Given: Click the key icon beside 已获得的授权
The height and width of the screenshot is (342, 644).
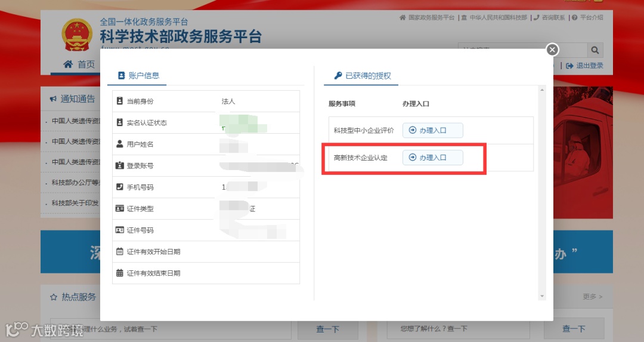Looking at the screenshot, I should (338, 75).
